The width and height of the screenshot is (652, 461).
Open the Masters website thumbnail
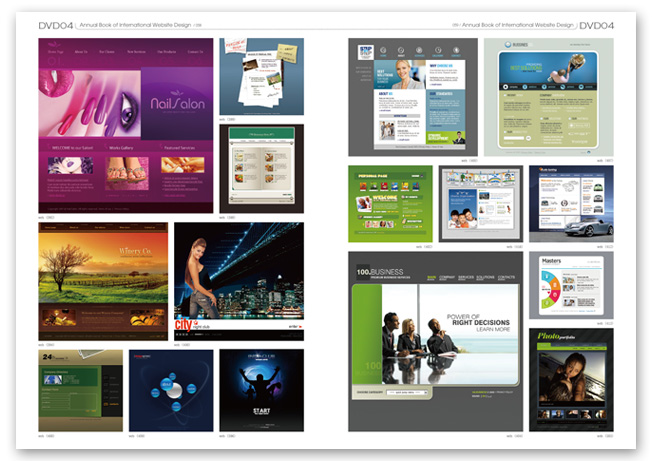571,285
